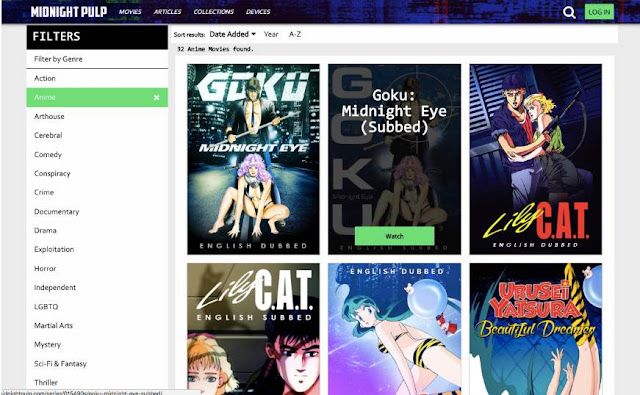Open Lily C.A.T. English Dubbed poster
Screen dimensions: 640x395
coord(536,159)
